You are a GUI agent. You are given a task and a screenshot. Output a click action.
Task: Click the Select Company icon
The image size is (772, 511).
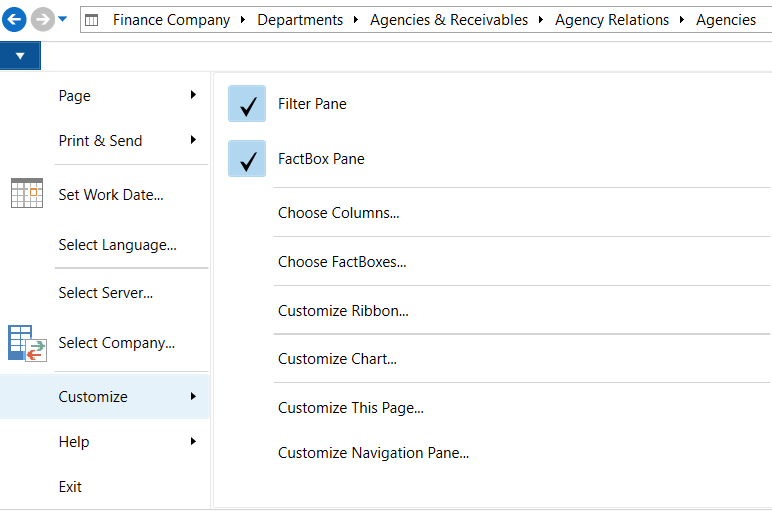pos(27,342)
